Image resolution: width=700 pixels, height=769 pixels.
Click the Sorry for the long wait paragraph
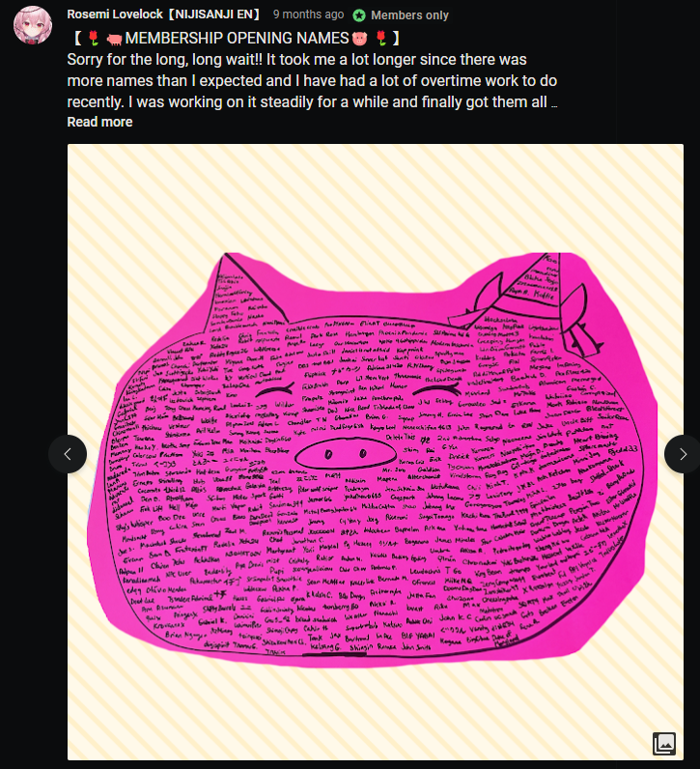312,80
